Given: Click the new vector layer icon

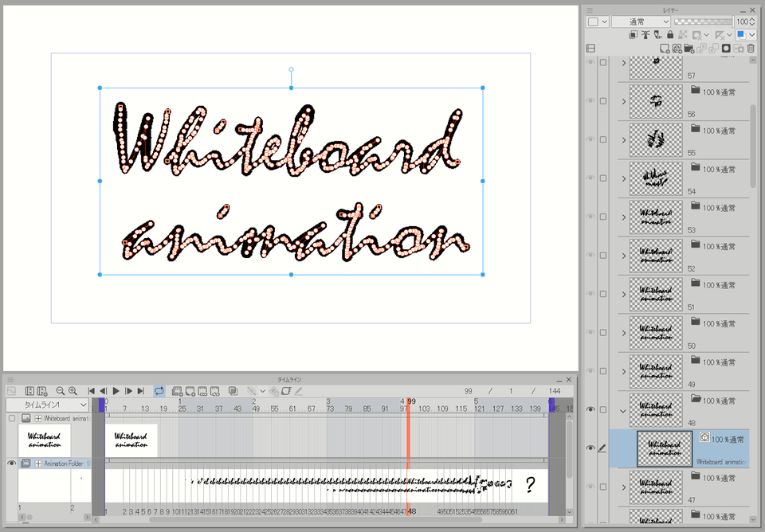Looking at the screenshot, I should pyautogui.click(x=677, y=49).
